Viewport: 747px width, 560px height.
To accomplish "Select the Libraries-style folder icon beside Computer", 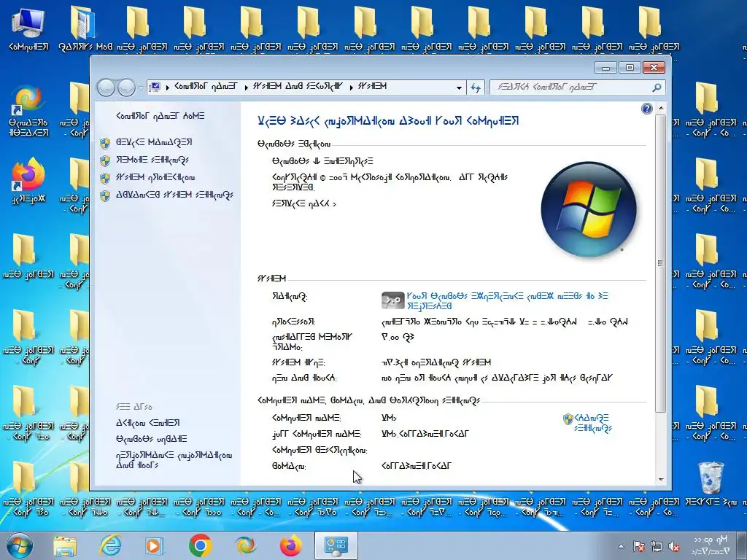I will point(85,28).
